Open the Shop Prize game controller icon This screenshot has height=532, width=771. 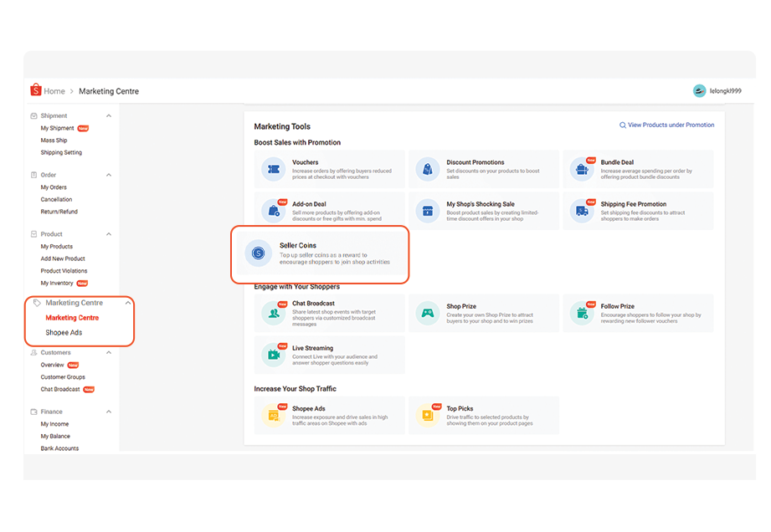click(x=428, y=313)
